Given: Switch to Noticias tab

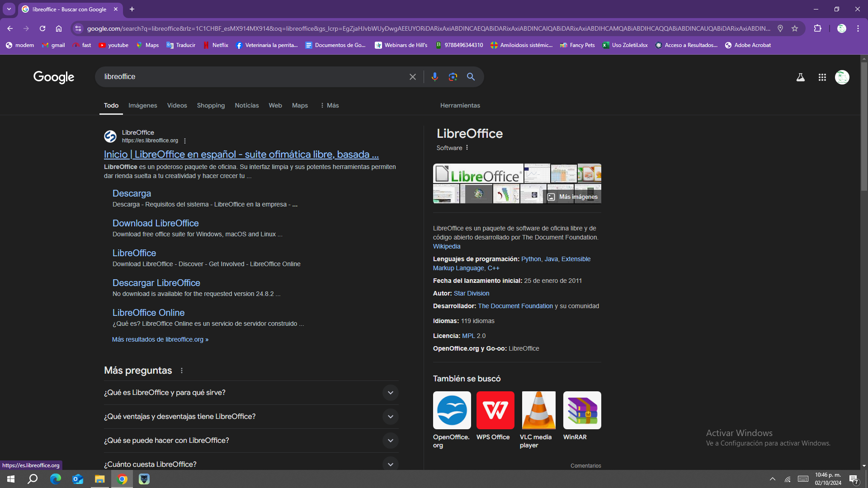Looking at the screenshot, I should click(247, 105).
